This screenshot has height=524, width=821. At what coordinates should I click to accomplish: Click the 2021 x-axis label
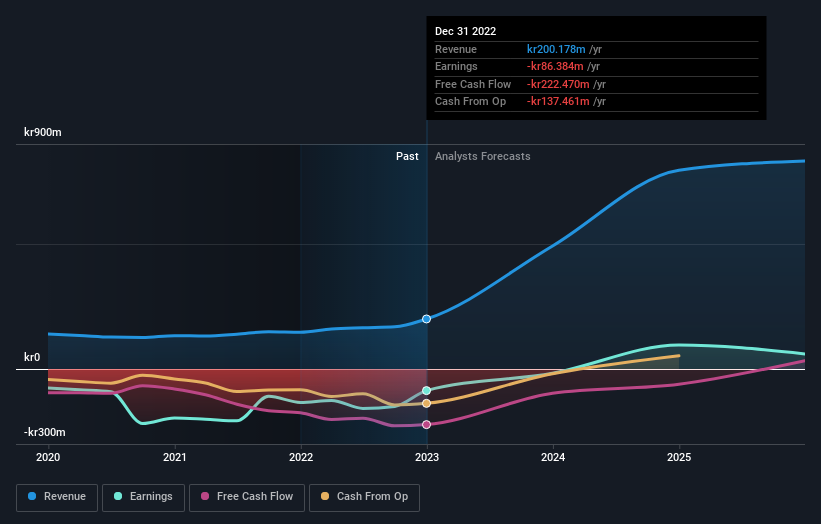(174, 457)
